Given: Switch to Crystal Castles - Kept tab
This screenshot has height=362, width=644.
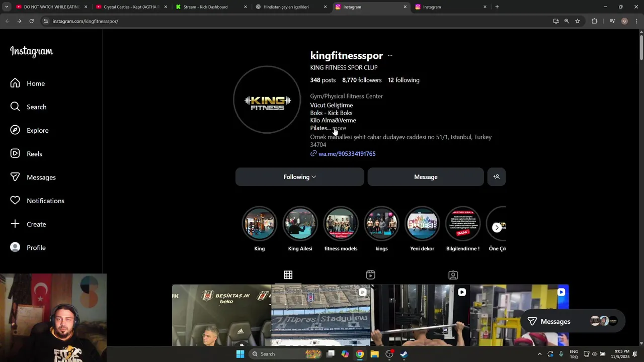Looking at the screenshot, I should [131, 7].
